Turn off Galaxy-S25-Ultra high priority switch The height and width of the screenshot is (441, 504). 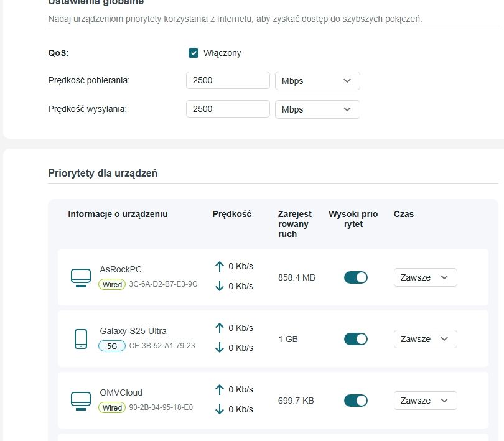[x=356, y=339]
